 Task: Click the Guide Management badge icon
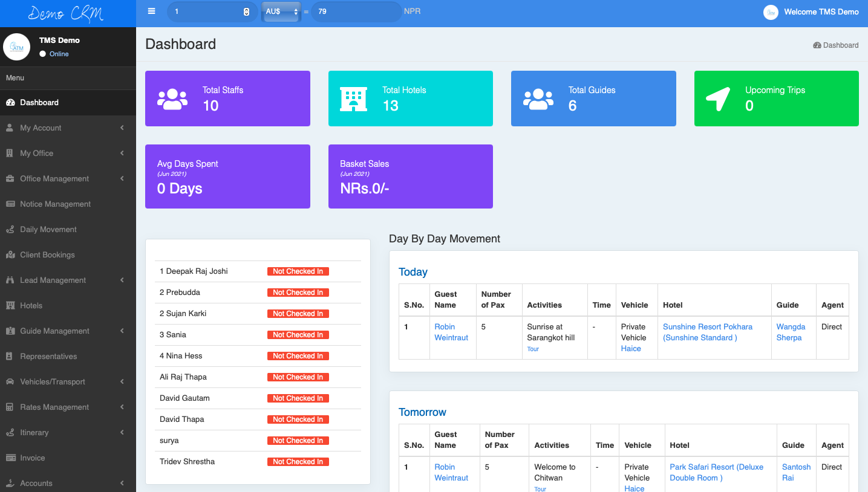click(10, 331)
